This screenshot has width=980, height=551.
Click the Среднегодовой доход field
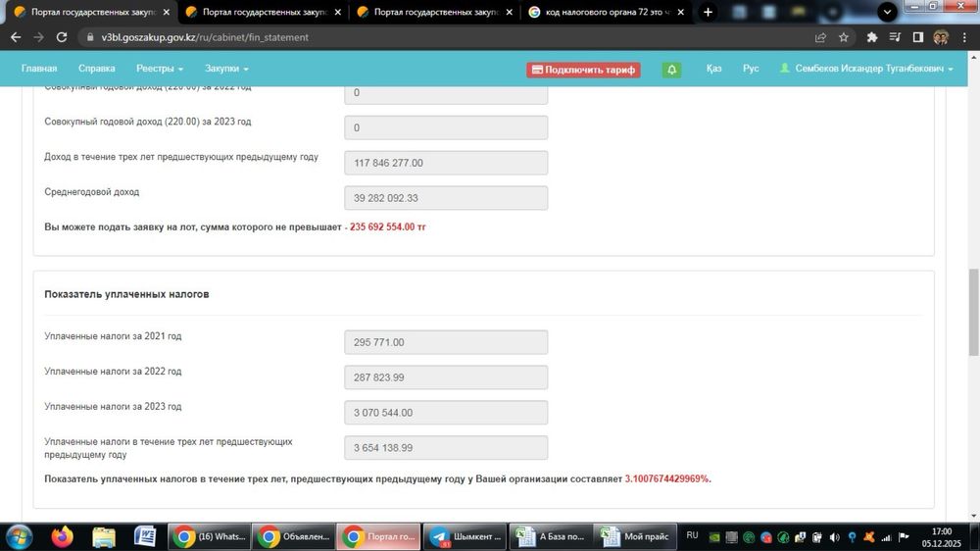click(446, 198)
